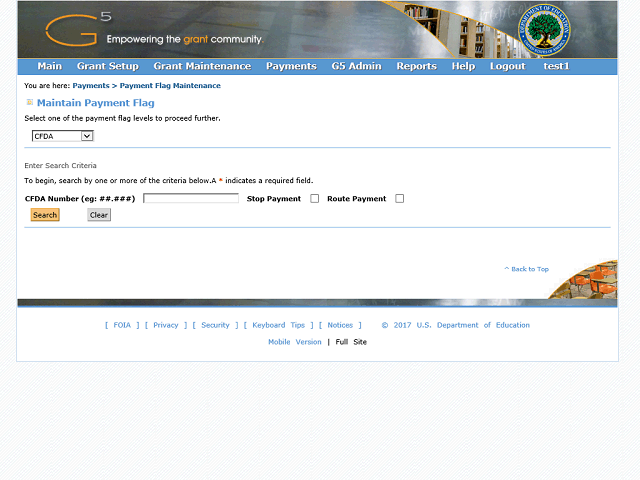Image resolution: width=640 pixels, height=480 pixels.
Task: Click the Enter Search Criteria label
Action: point(60,165)
